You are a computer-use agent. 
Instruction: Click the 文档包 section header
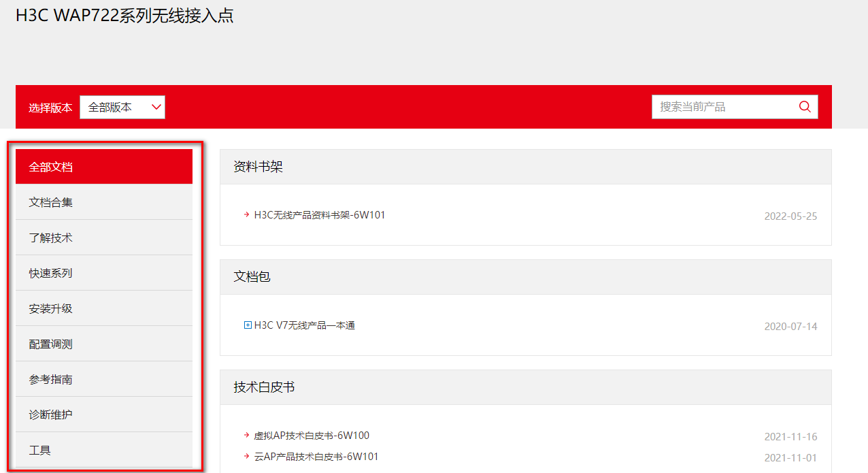pyautogui.click(x=526, y=277)
